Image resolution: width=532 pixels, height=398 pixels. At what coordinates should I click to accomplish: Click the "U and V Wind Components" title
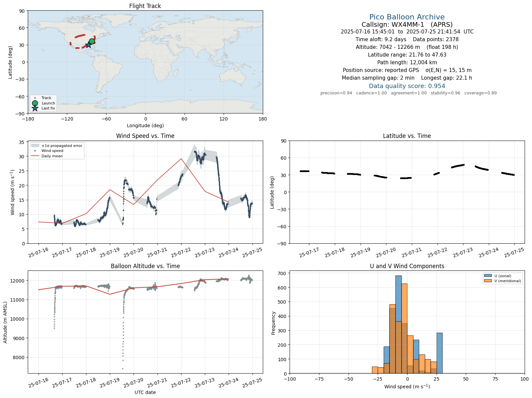(x=407, y=266)
